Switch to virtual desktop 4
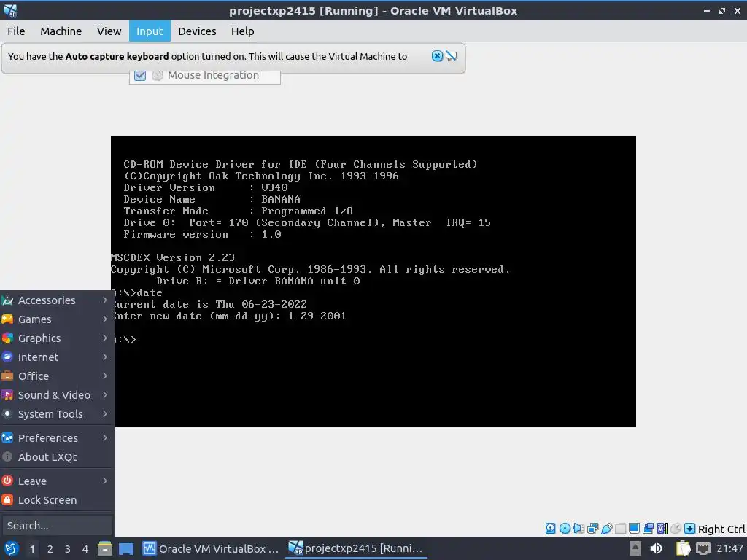Image resolution: width=747 pixels, height=560 pixels. pyautogui.click(x=85, y=549)
